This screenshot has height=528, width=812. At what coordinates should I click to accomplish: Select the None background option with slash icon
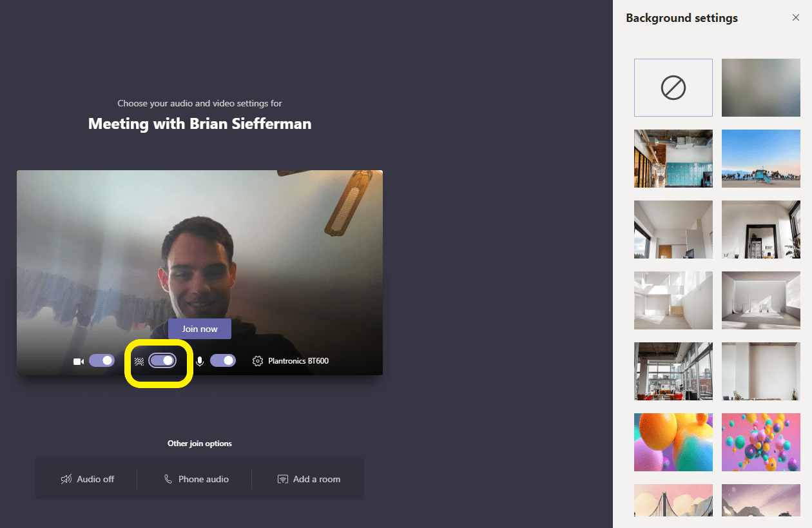[x=673, y=87]
